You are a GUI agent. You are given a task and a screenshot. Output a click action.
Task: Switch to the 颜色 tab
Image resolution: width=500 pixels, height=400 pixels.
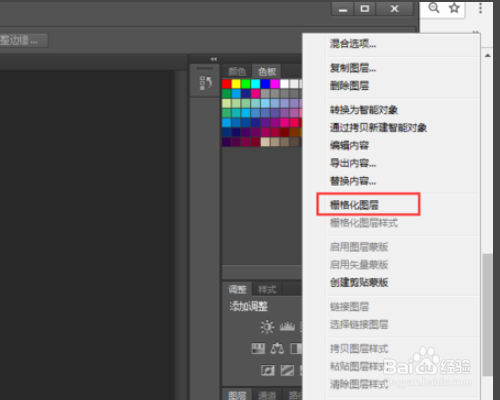coord(237,71)
